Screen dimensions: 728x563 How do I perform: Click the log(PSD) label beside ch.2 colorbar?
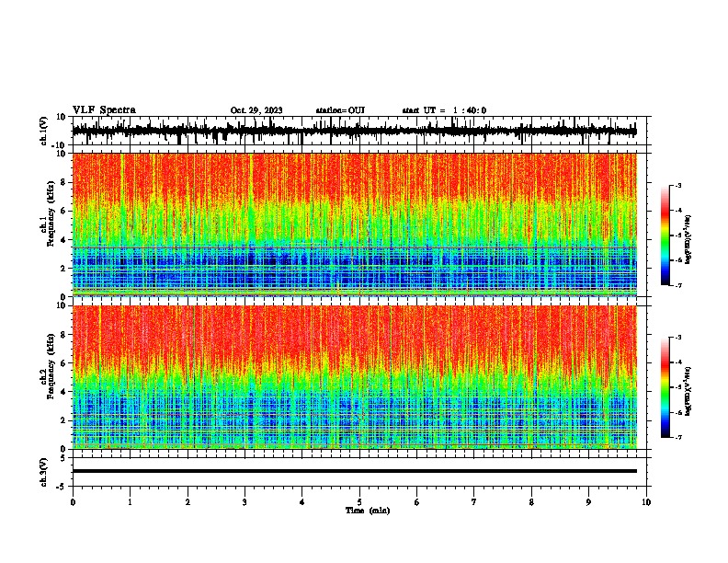(688, 391)
